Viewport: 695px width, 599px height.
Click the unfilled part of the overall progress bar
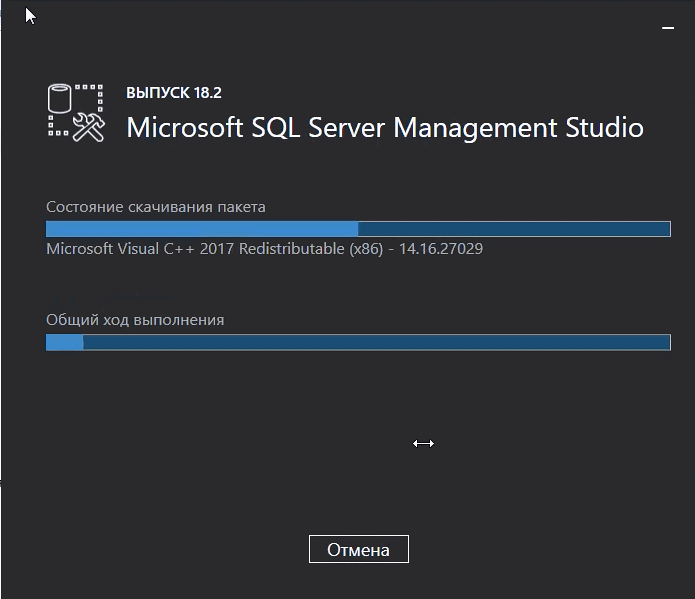coord(376,343)
